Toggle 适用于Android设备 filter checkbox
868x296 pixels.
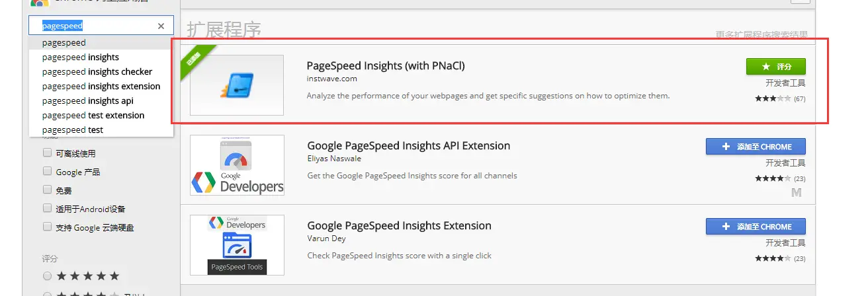pos(47,209)
